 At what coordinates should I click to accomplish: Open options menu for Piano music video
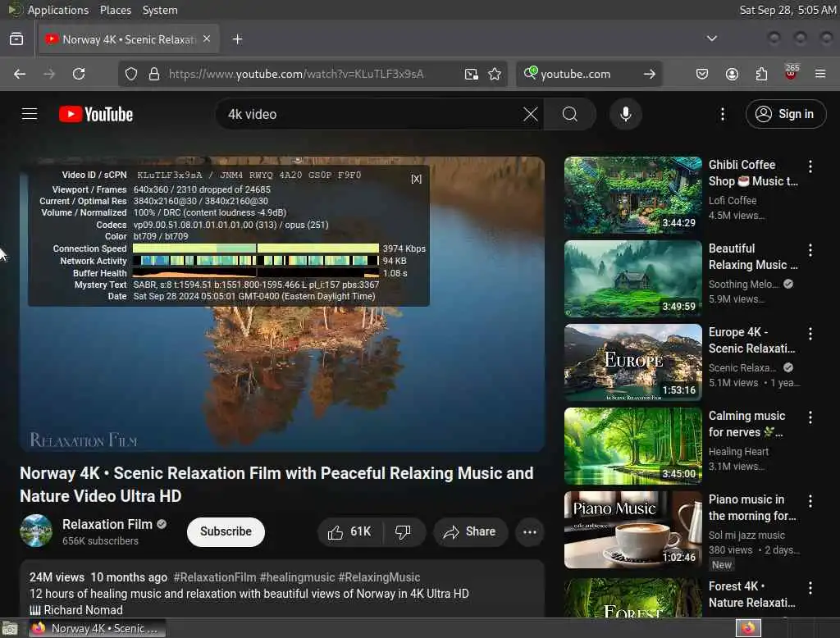(x=810, y=501)
